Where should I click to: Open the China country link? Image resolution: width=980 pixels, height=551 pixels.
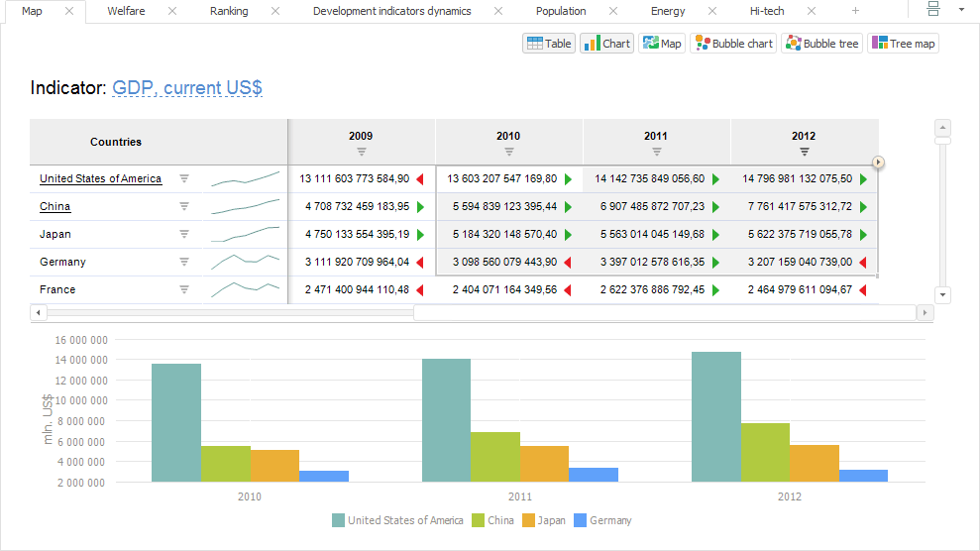54,206
